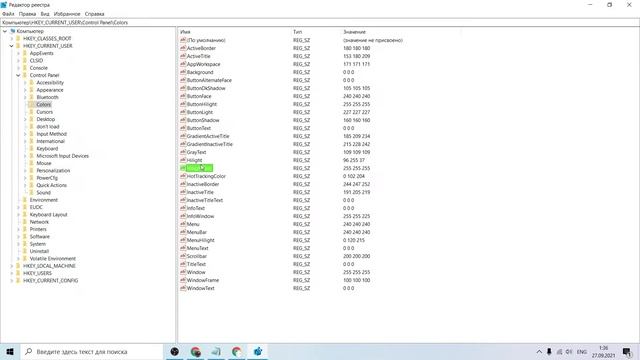
Task: Collapse the Компьютер root node
Action: coord(5,31)
